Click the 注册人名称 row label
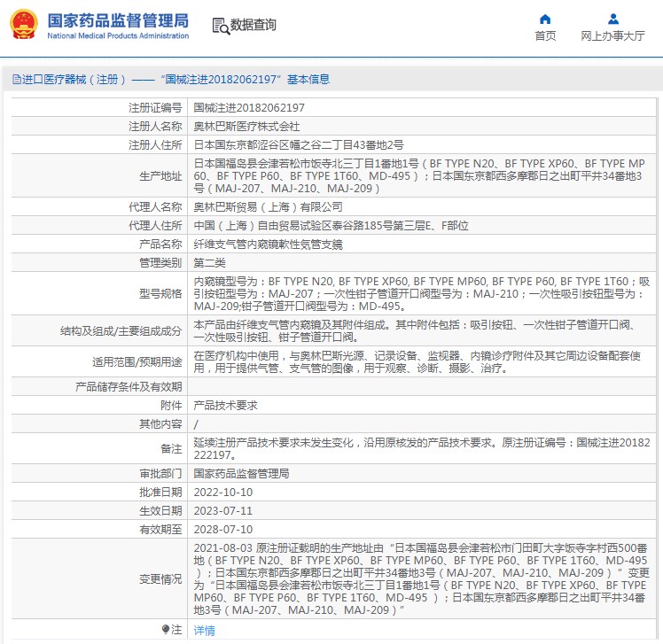663x644 pixels. [x=155, y=127]
